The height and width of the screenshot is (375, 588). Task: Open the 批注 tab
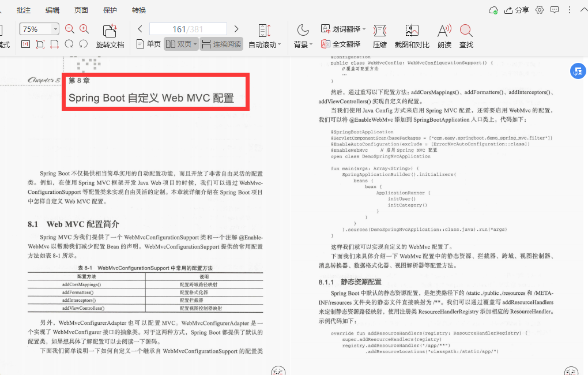coord(23,10)
